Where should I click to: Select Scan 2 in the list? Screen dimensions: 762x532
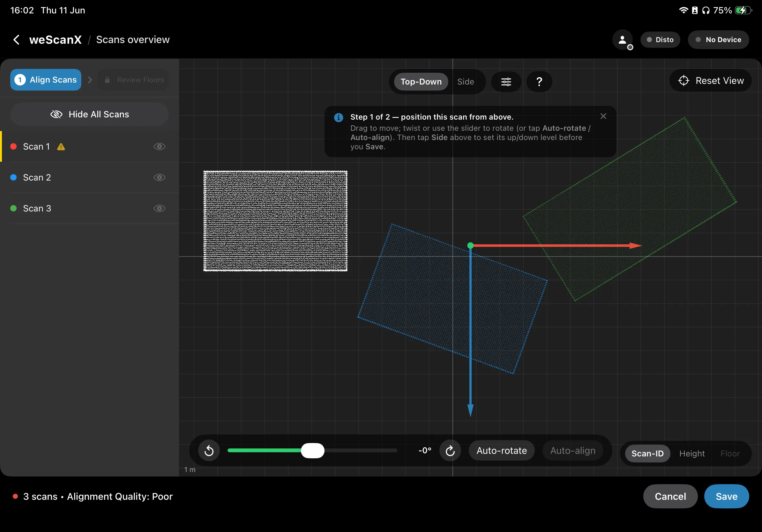(x=90, y=177)
